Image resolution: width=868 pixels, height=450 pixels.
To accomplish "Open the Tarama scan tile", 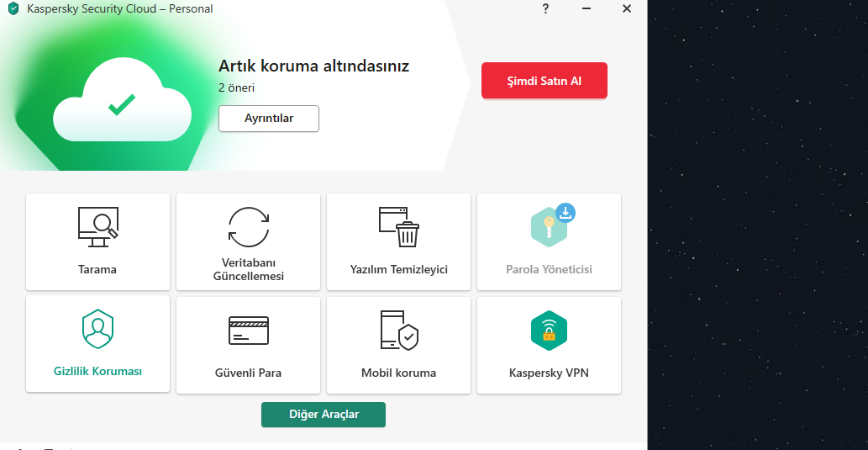I will (97, 241).
